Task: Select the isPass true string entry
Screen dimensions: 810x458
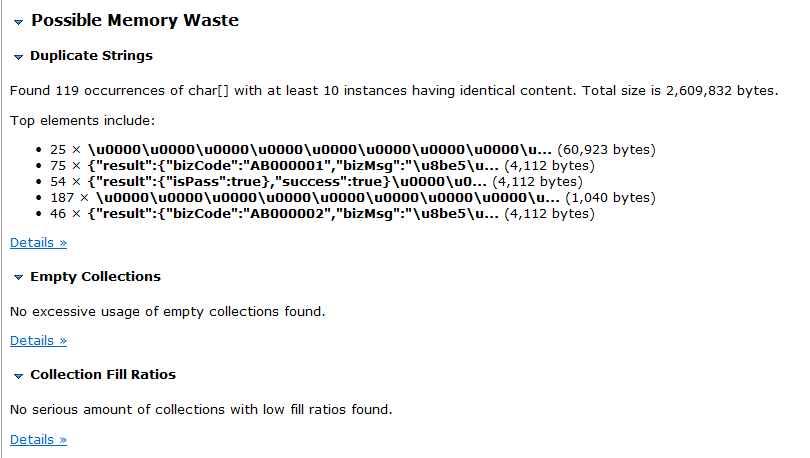Action: (x=316, y=182)
